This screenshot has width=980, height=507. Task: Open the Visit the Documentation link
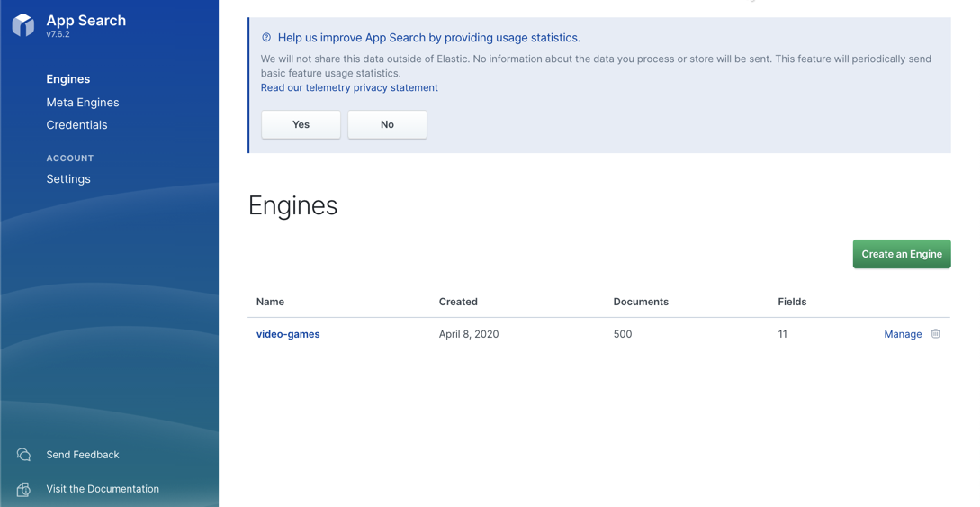[103, 489]
